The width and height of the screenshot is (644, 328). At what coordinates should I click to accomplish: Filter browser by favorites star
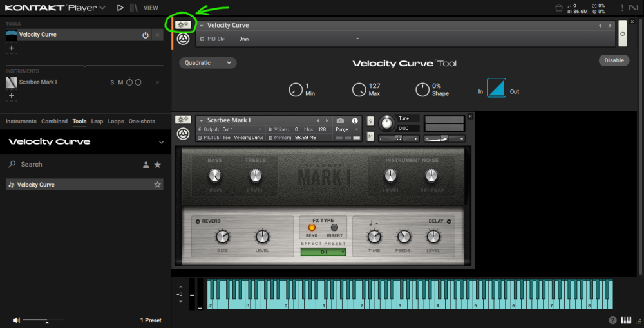[x=157, y=165]
